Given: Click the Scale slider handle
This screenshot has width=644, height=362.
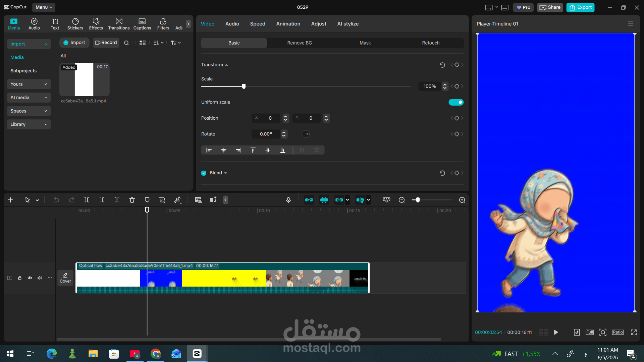Looking at the screenshot, I should point(244,86).
